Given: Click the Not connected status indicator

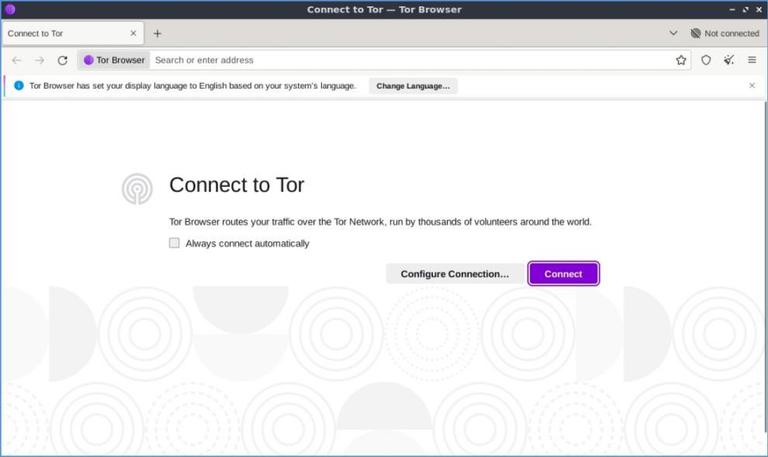Looking at the screenshot, I should [x=725, y=33].
